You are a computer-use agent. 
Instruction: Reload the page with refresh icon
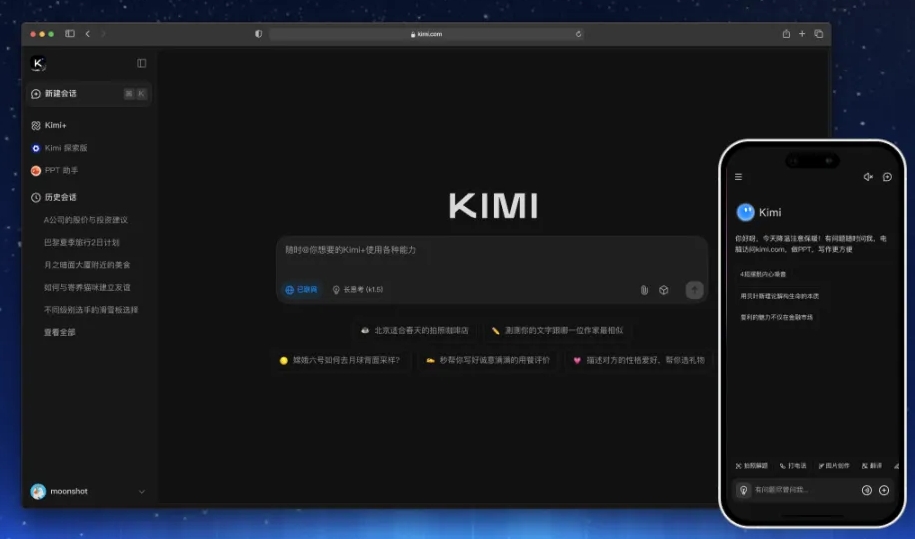coord(578,34)
